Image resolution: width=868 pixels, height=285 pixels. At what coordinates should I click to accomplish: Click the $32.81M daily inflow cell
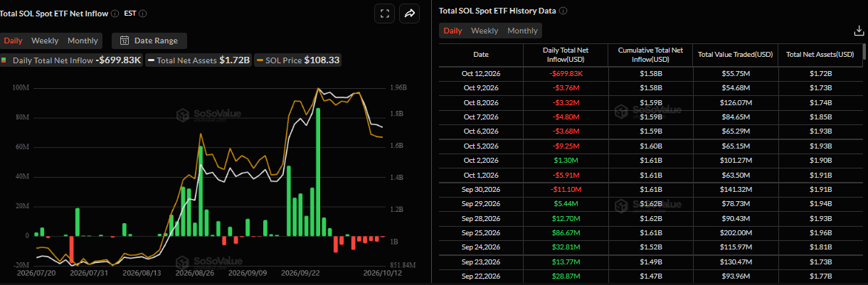[x=566, y=247]
